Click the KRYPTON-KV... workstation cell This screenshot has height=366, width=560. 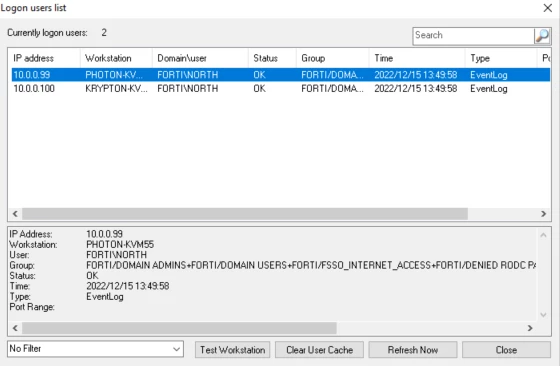(116, 89)
